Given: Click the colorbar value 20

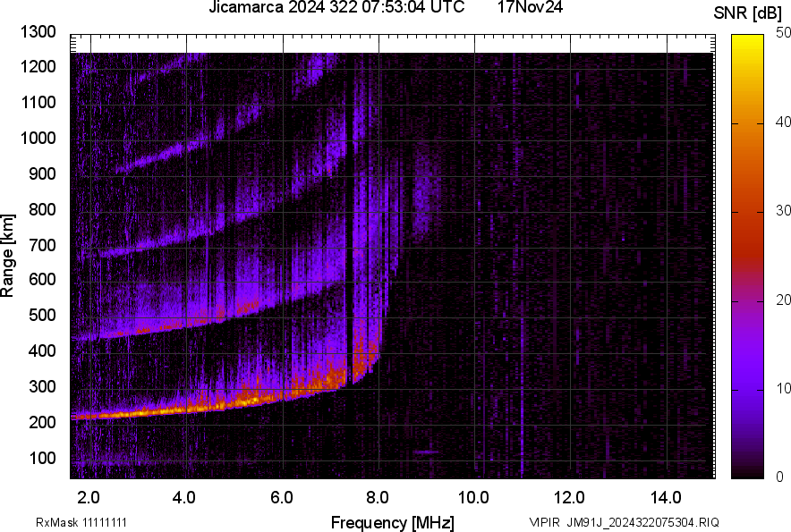Looking at the screenshot, I should click(x=784, y=300).
